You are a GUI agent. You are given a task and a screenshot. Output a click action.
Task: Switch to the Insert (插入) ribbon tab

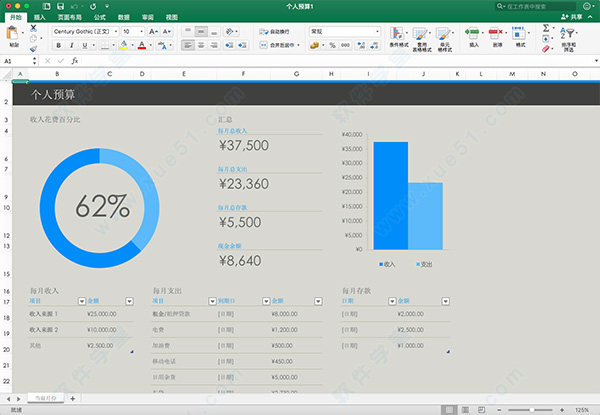38,18
